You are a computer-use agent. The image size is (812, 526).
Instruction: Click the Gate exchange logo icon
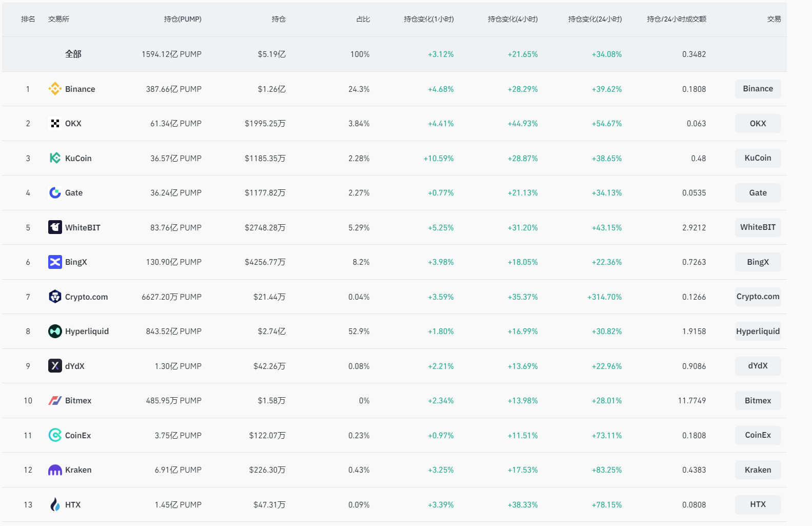pos(55,193)
